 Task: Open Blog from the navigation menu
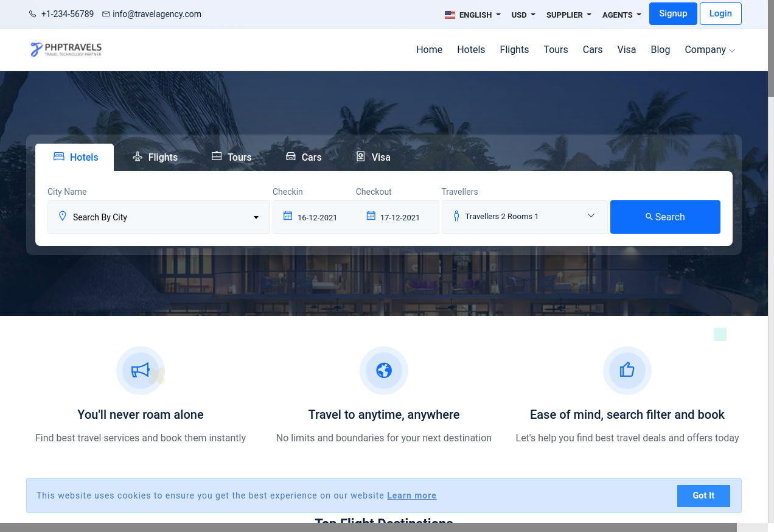pyautogui.click(x=660, y=50)
